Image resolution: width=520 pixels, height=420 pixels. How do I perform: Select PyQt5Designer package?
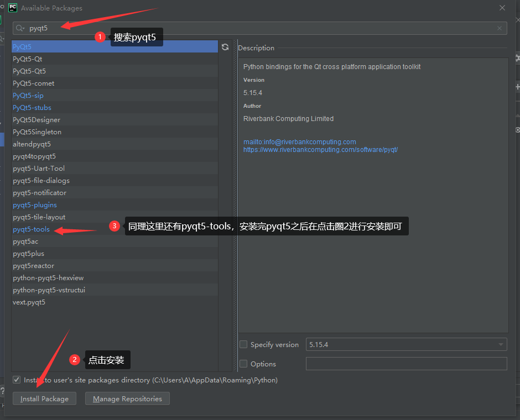pos(115,119)
